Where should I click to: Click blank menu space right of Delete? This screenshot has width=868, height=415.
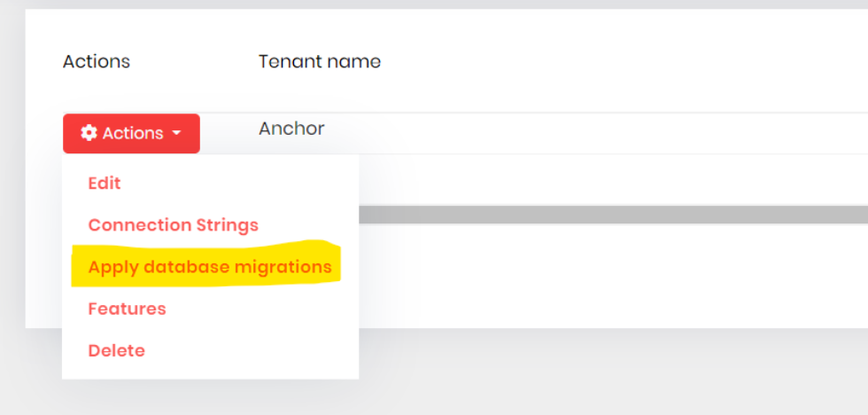(257, 350)
